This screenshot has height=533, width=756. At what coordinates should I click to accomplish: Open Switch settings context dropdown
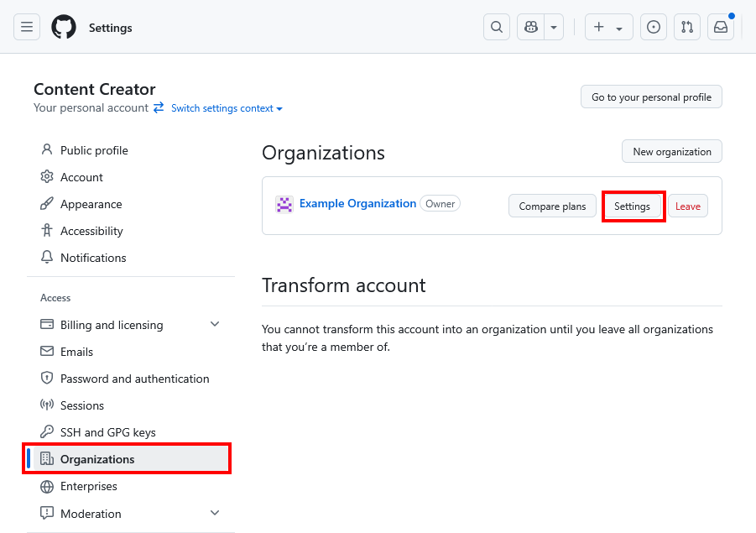click(x=227, y=108)
